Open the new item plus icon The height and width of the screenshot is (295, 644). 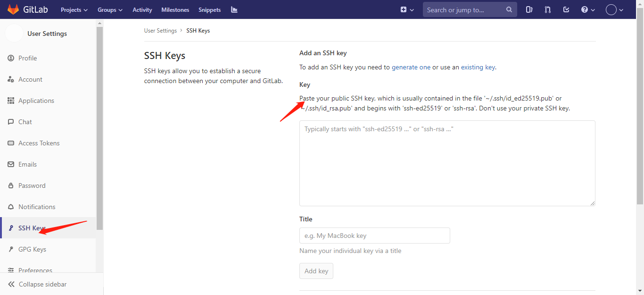pyautogui.click(x=404, y=9)
